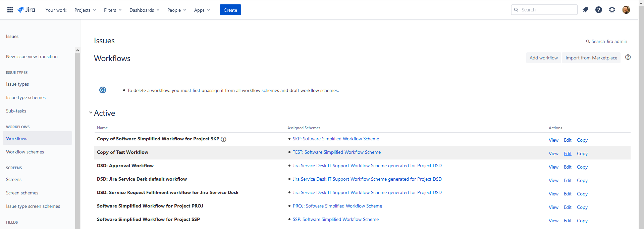644x229 pixels.
Task: Click the blue Create button
Action: 230,10
